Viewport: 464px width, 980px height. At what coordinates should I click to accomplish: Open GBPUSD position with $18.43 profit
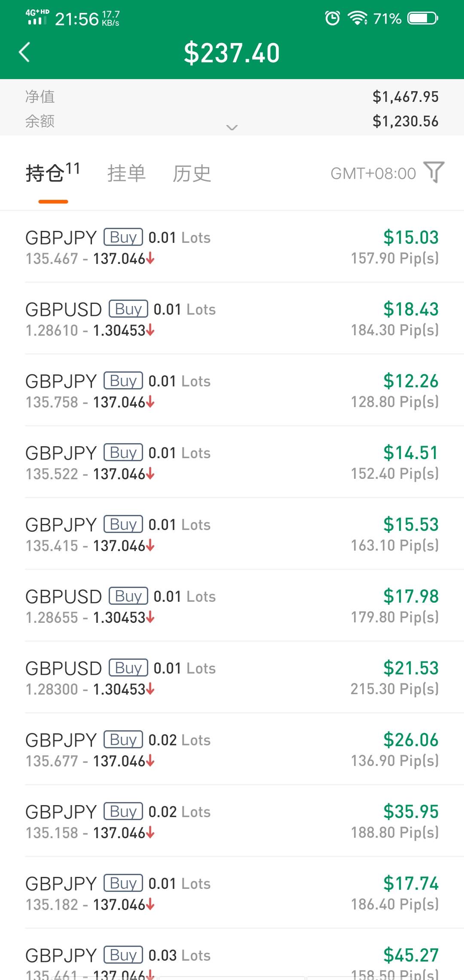coord(232,319)
